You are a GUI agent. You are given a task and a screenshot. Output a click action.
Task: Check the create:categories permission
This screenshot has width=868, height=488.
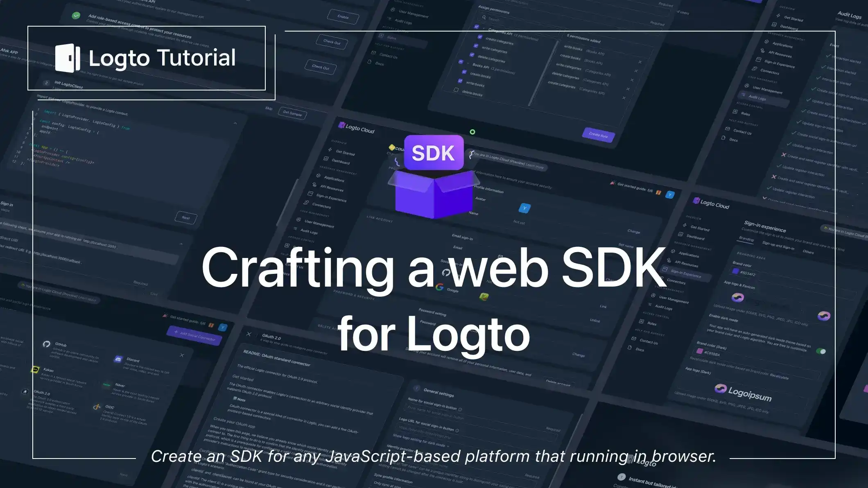[x=480, y=37]
